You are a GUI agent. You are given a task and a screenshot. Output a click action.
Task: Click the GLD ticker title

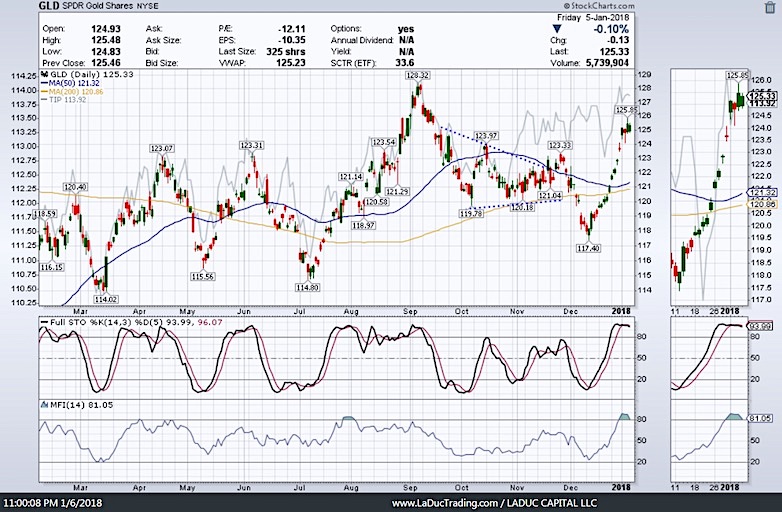coord(49,6)
